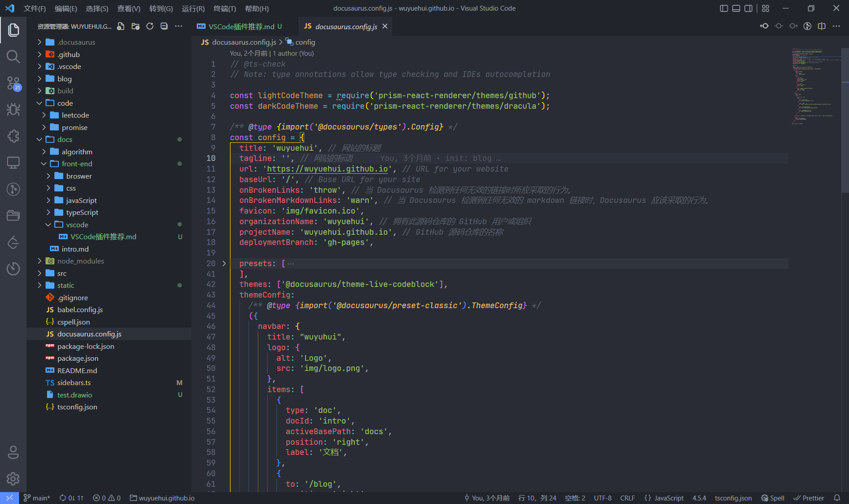Unfold the presets block at line 20

pos(224,263)
